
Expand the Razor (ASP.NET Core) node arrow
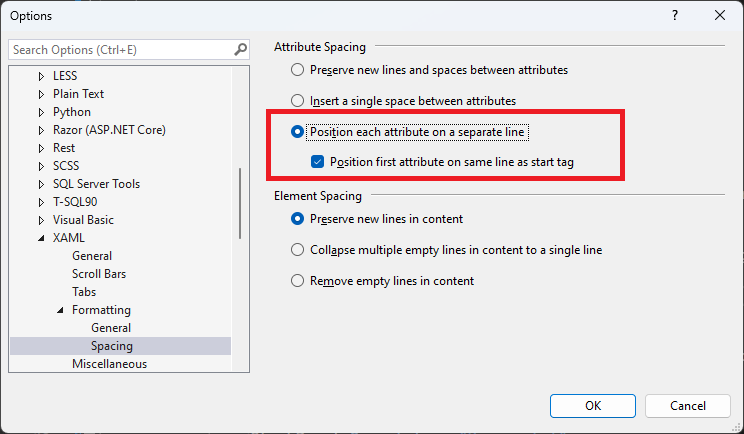[x=41, y=130]
